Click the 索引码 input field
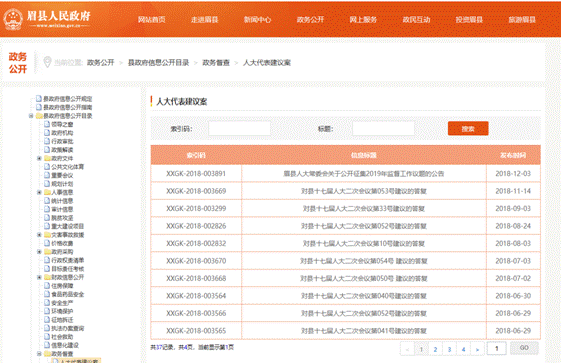This screenshot has width=561, height=363. (x=239, y=129)
